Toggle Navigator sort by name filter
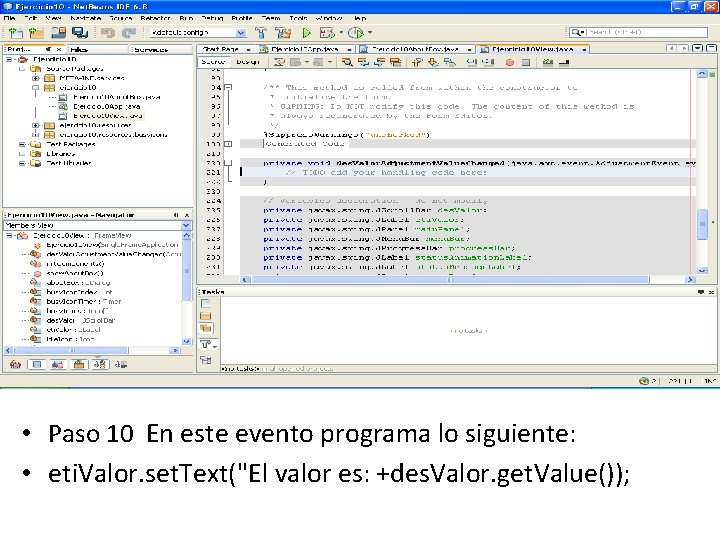This screenshot has width=720, height=540. pyautogui.click(x=100, y=365)
